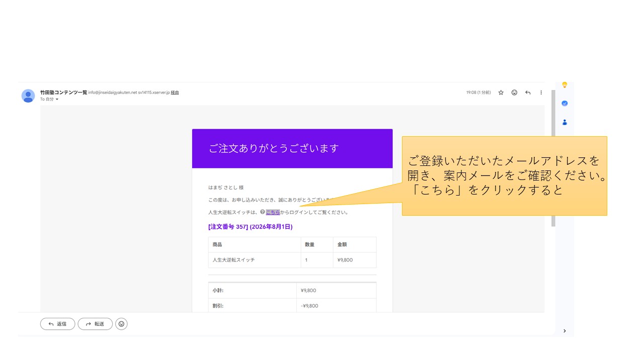The width and height of the screenshot is (644, 362).
Task: Click the ¥9,800 price in the product row
Action: click(346, 260)
